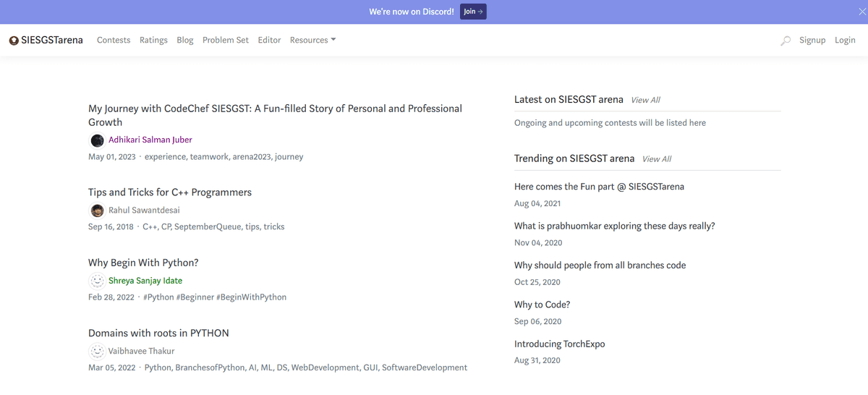View All latest contests
Image resolution: width=868 pixels, height=395 pixels.
pyautogui.click(x=645, y=100)
